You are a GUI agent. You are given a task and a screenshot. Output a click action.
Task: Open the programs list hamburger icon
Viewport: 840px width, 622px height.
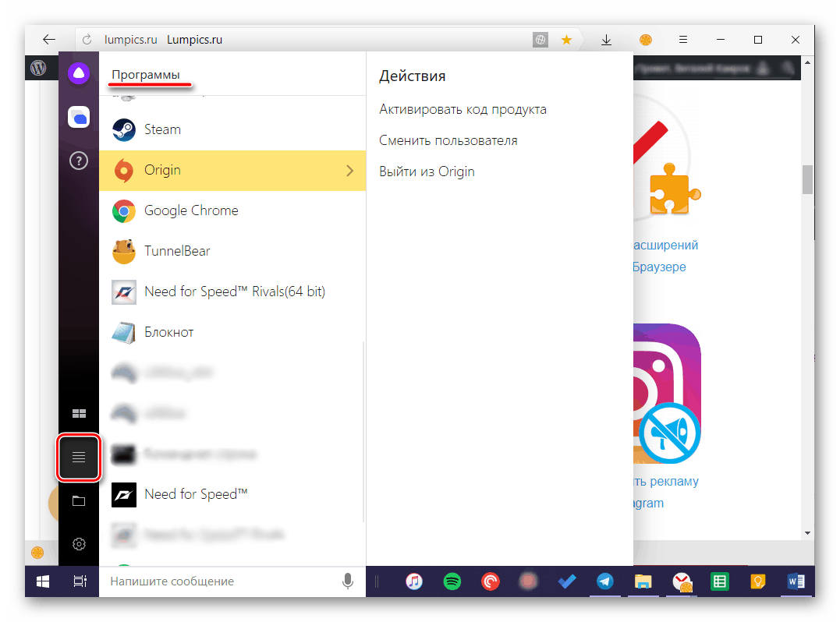pyautogui.click(x=79, y=457)
